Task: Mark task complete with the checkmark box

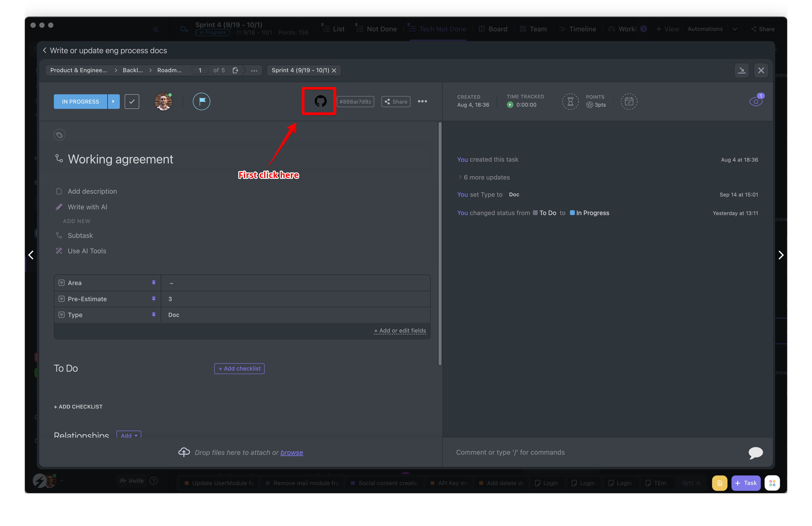Action: point(132,101)
